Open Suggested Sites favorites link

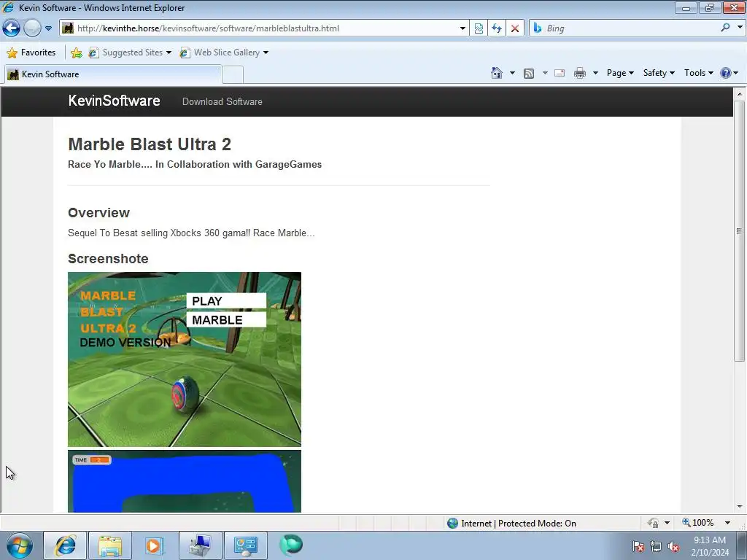[130, 52]
